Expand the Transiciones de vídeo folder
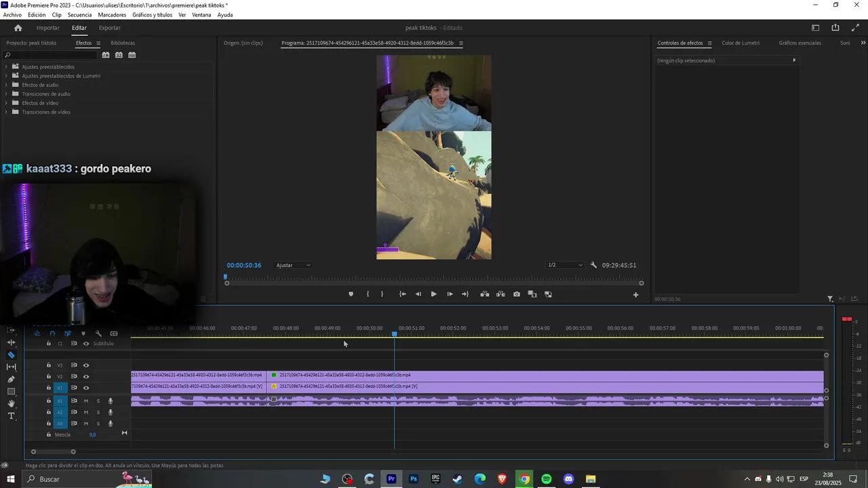This screenshot has height=488, width=868. 6,112
